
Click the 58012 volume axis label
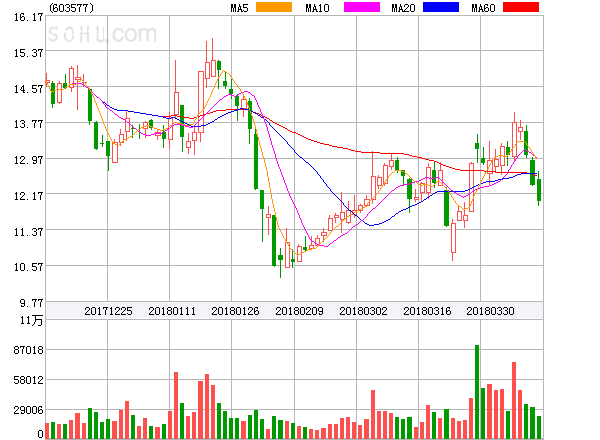(28, 380)
